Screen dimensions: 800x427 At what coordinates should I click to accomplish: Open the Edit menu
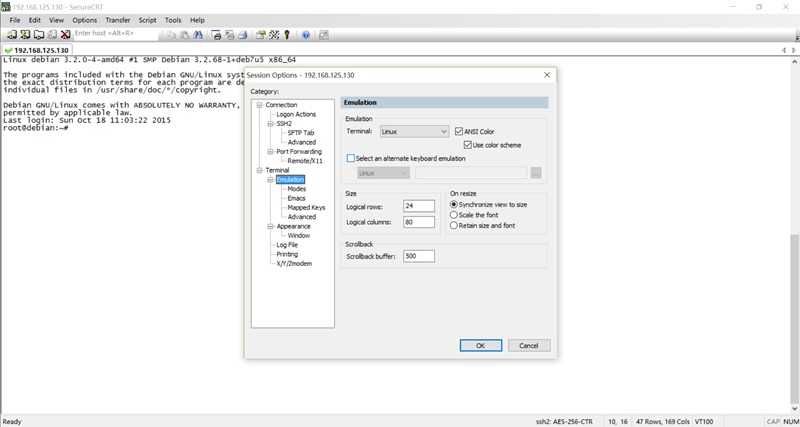(35, 20)
